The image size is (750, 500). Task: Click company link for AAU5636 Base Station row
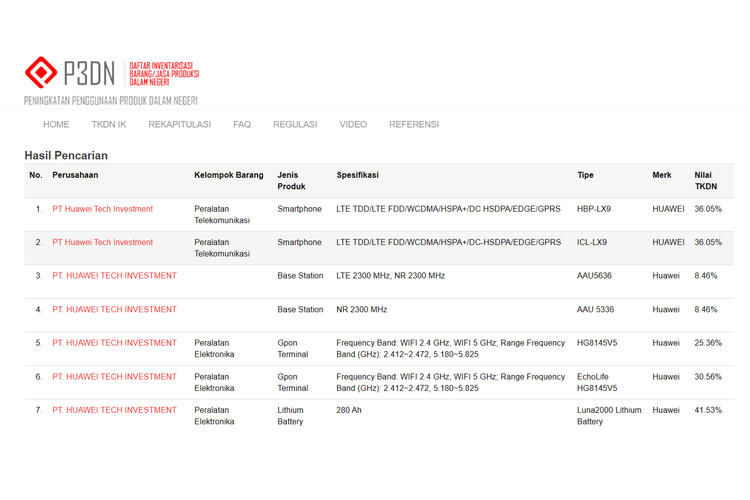pyautogui.click(x=114, y=275)
